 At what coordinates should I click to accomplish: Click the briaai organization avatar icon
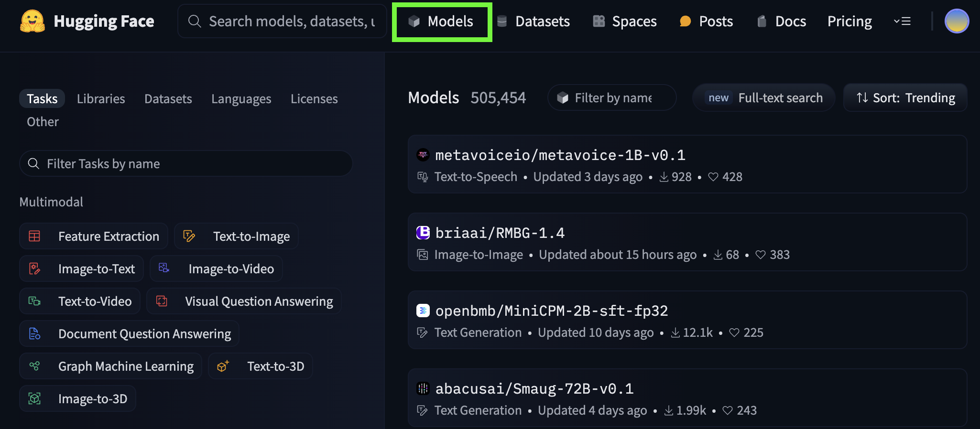tap(423, 233)
